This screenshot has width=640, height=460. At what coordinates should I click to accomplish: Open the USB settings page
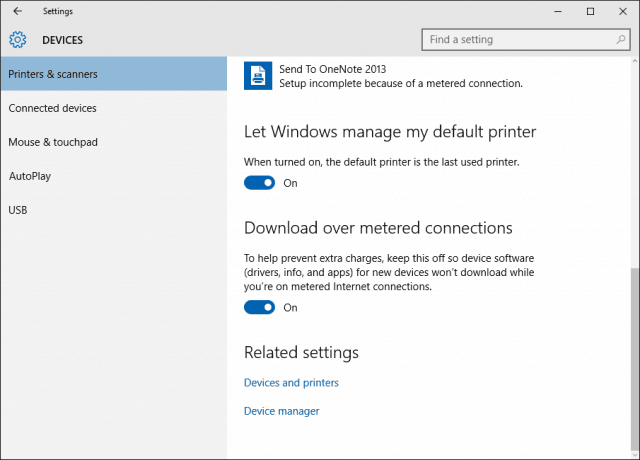pyautogui.click(x=114, y=210)
